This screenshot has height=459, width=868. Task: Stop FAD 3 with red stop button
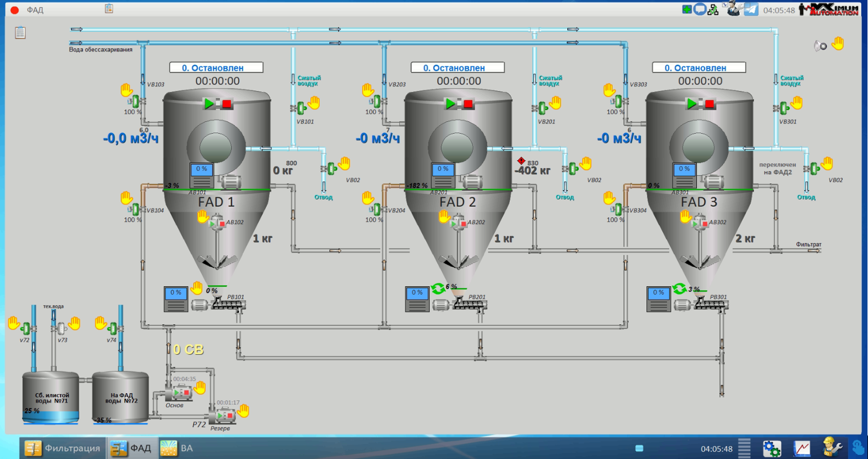pyautogui.click(x=709, y=104)
